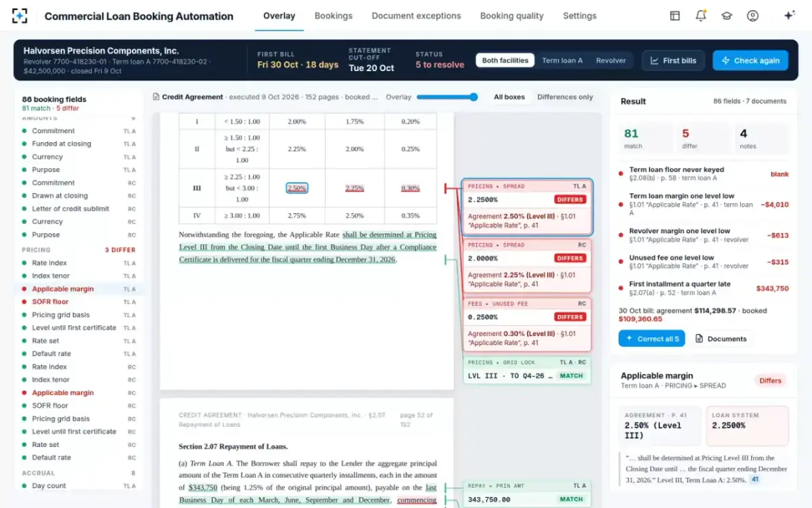Click the 4 notes result tile
Image resolution: width=812 pixels, height=508 pixels.
761,138
